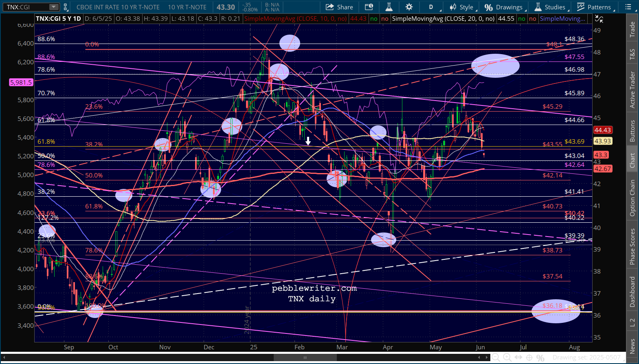Viewport: 639px width, 364px height.
Task: Toggle the status line collapse icon at chart top-right
Action: click(x=599, y=19)
